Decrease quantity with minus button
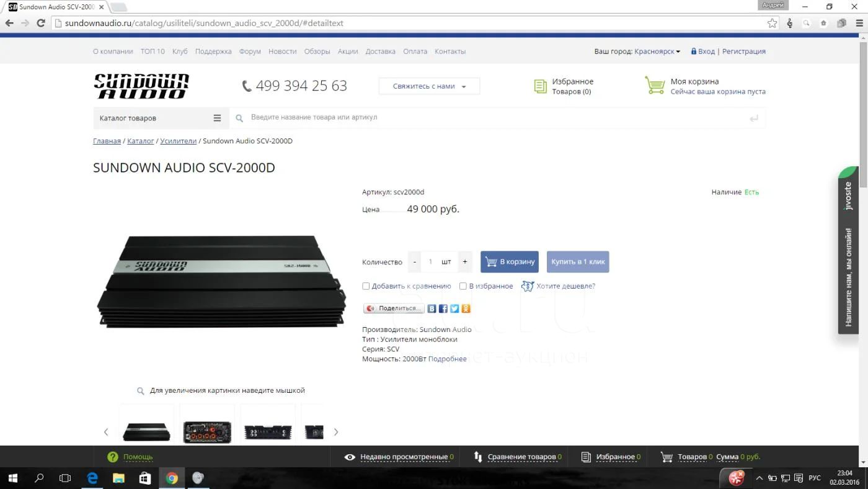This screenshot has height=489, width=868. (415, 262)
